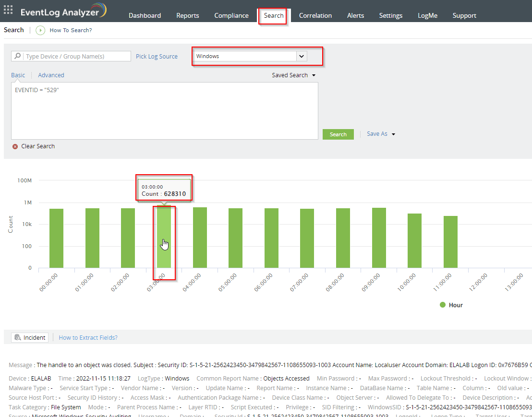Click the Pick Log Source link
The image size is (532, 417).
pos(157,57)
